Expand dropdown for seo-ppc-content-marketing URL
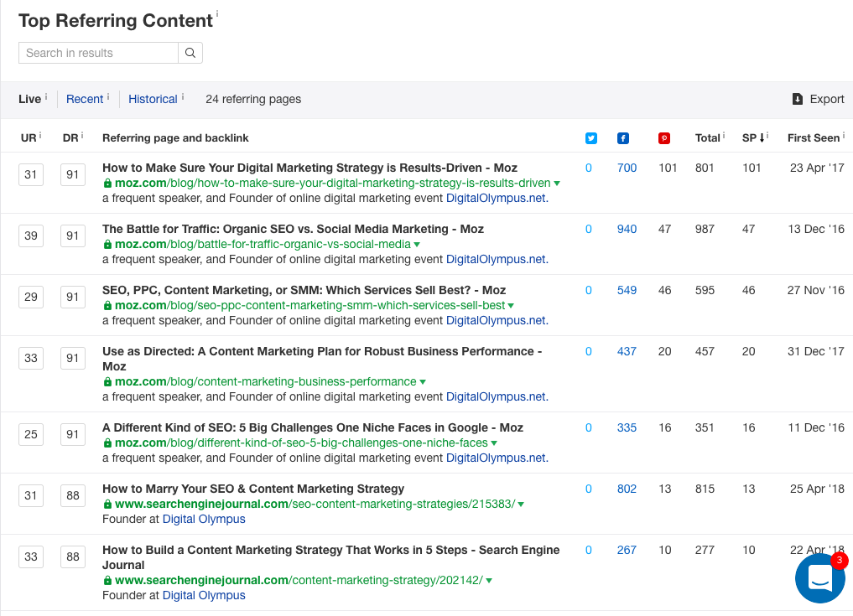The image size is (853, 616). pyautogui.click(x=511, y=306)
